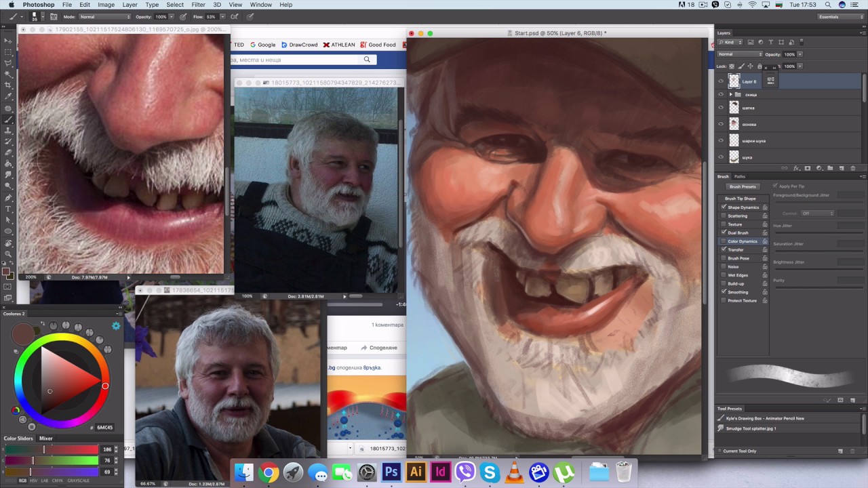Select Kyle's Drawing Box Animator Pencil preset

(x=765, y=418)
